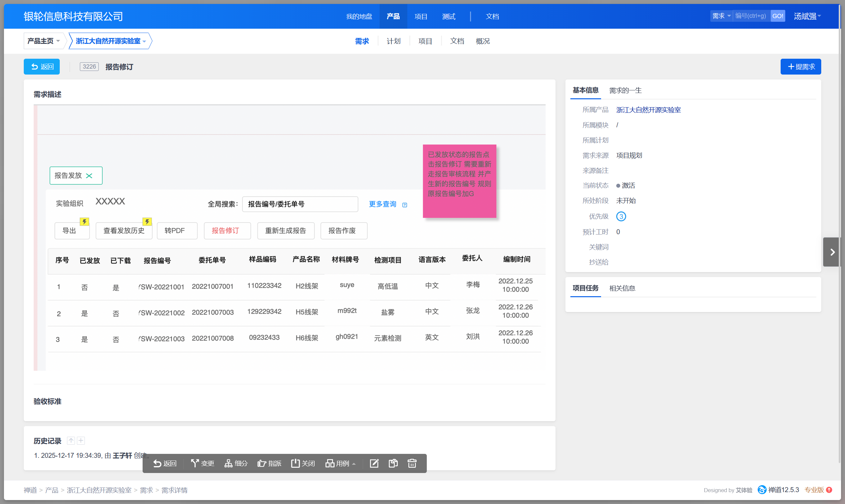Toggle history order with the arrow icon
This screenshot has height=504, width=845.
[71, 440]
